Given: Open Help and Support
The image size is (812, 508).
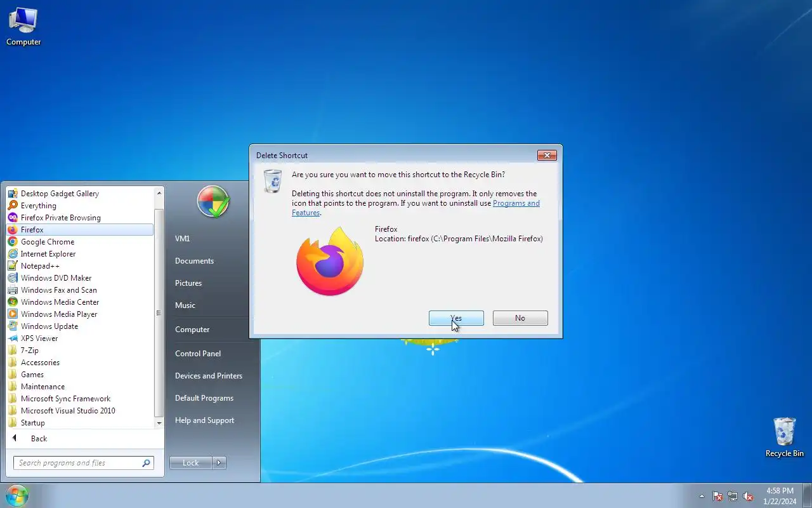Looking at the screenshot, I should click(204, 420).
